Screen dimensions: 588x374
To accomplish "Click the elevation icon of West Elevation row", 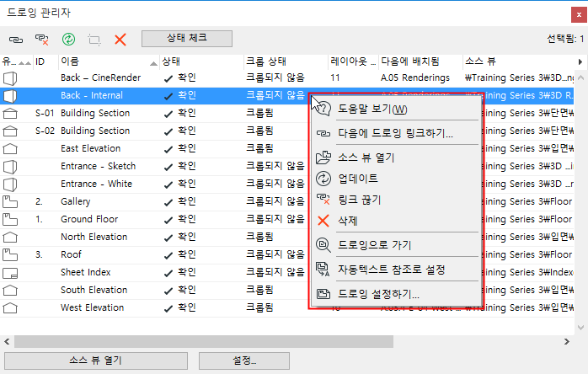I will pos(10,308).
